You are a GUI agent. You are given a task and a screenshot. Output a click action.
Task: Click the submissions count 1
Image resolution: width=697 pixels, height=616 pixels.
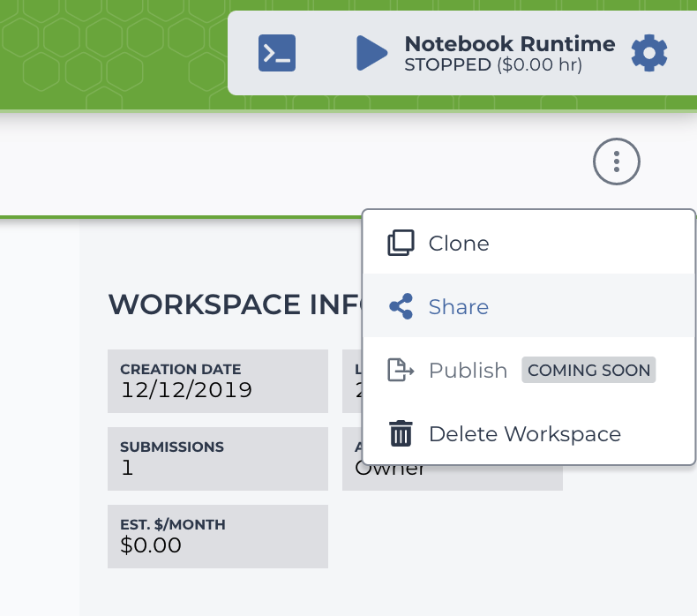pyautogui.click(x=127, y=468)
